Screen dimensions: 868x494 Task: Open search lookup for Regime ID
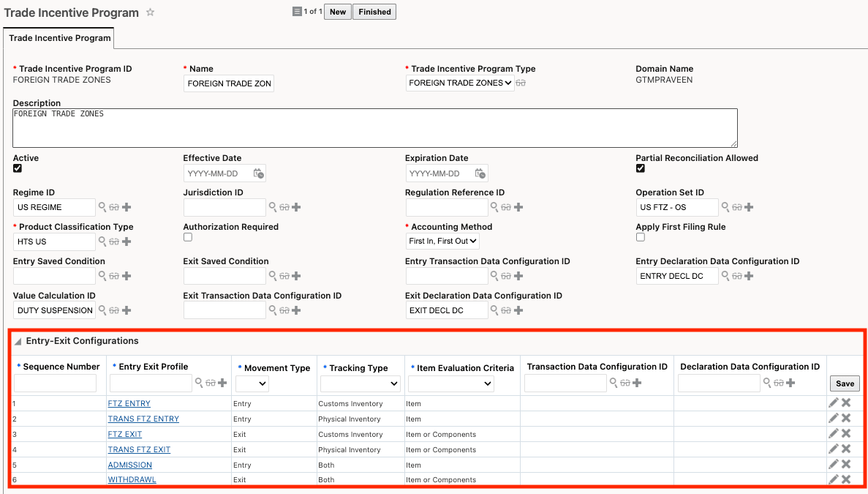click(102, 206)
